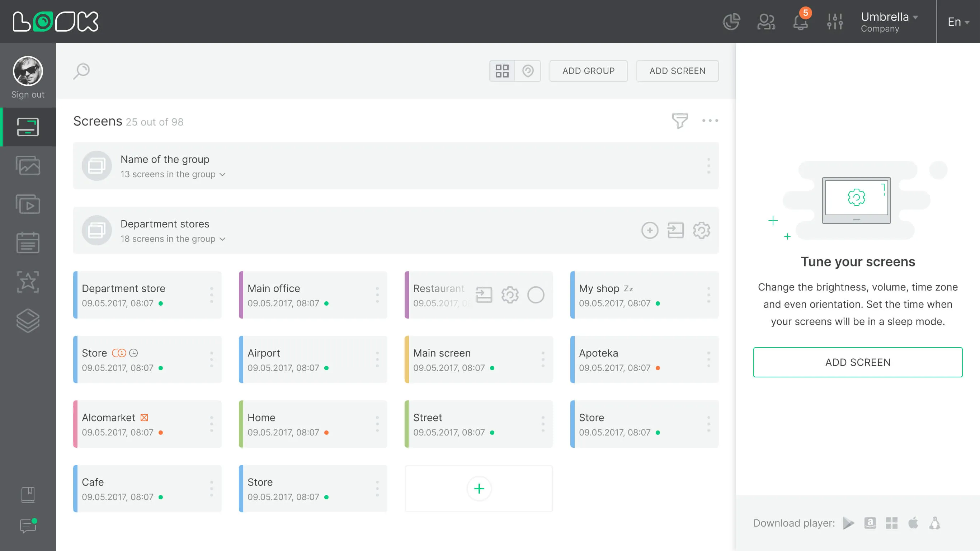This screenshot has width=980, height=551.
Task: Toggle the Restaurant screen settings gear
Action: pos(509,295)
